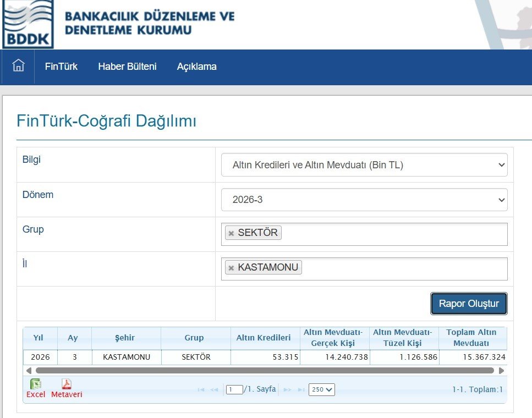The width and height of the screenshot is (532, 418).
Task: Click the Bilgi row label
Action: [x=31, y=159]
